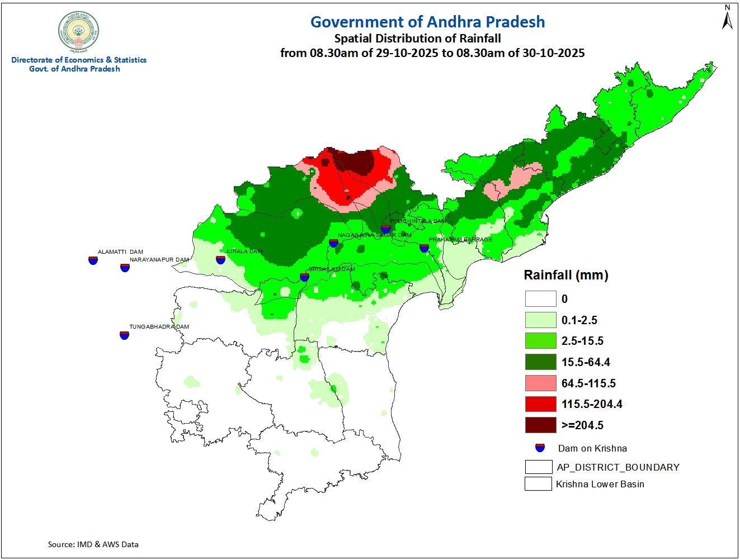The image size is (740, 560).
Task: Click the Andhra Pradesh government emblem
Action: pos(79,32)
